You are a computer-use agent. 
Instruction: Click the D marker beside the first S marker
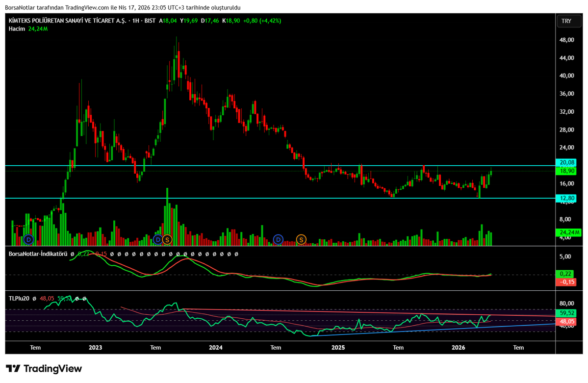tap(158, 239)
